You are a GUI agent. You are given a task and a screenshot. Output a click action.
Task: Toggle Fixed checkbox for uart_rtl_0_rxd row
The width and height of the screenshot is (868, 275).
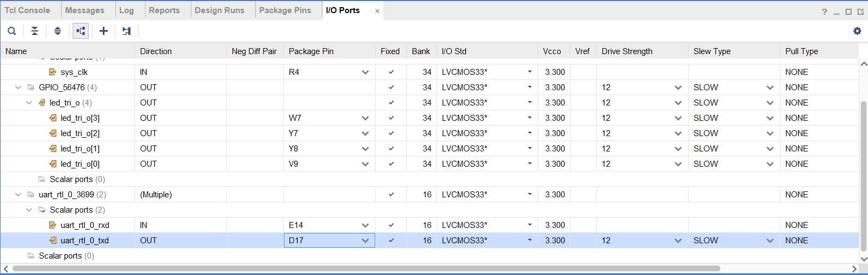pyautogui.click(x=391, y=225)
